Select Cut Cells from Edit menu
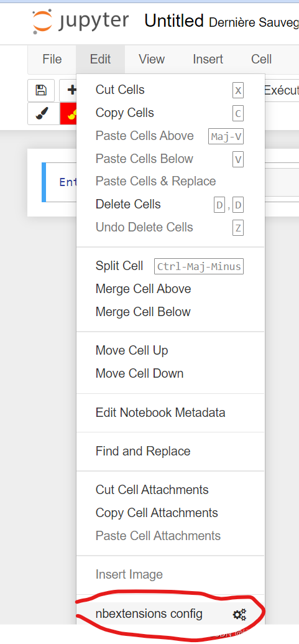Screen dimensions: 299x644 170,90
